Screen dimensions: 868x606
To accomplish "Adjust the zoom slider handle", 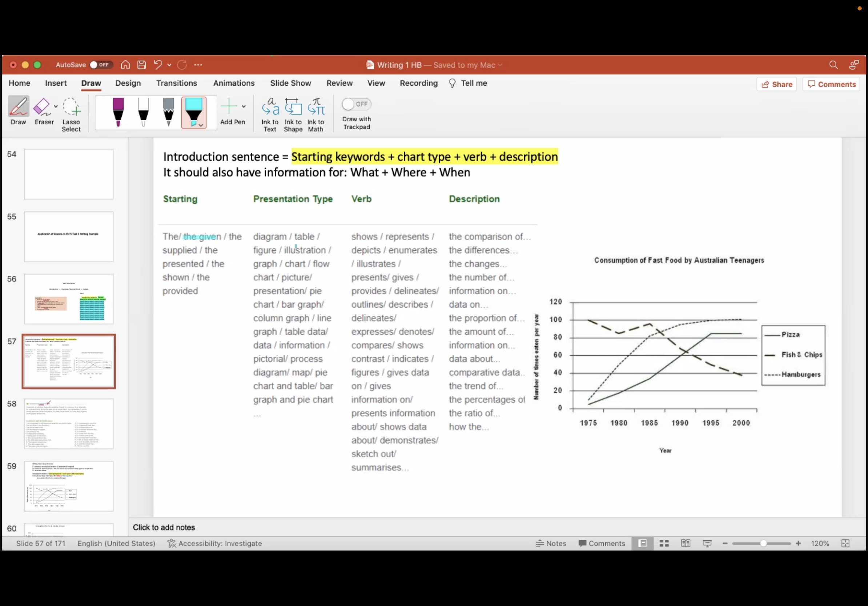I will tap(763, 543).
